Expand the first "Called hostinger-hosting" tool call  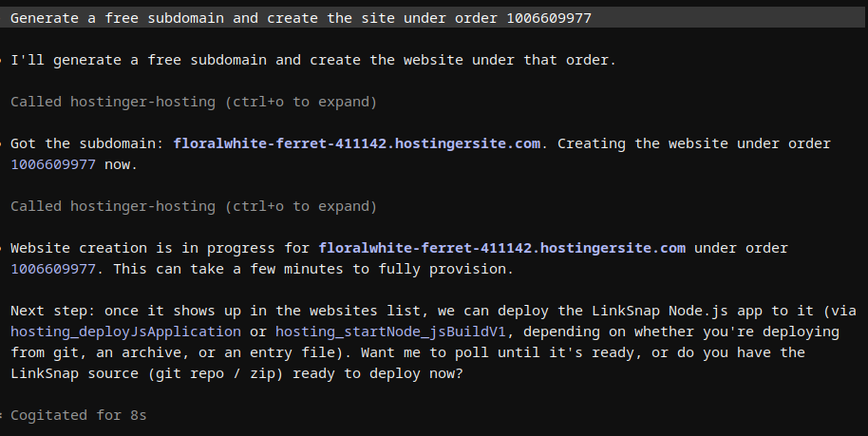pyautogui.click(x=194, y=102)
